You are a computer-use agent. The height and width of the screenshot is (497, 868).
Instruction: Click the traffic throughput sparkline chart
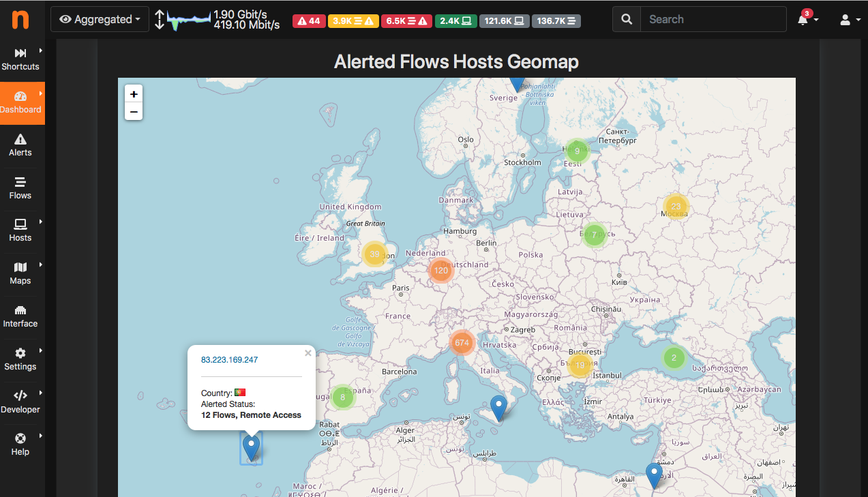(x=189, y=20)
